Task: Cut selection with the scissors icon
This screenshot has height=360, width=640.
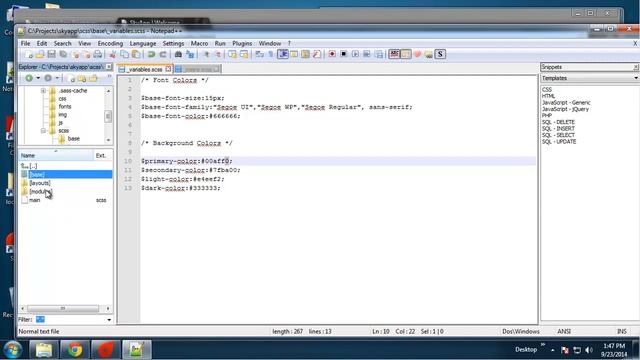Action: (113, 54)
